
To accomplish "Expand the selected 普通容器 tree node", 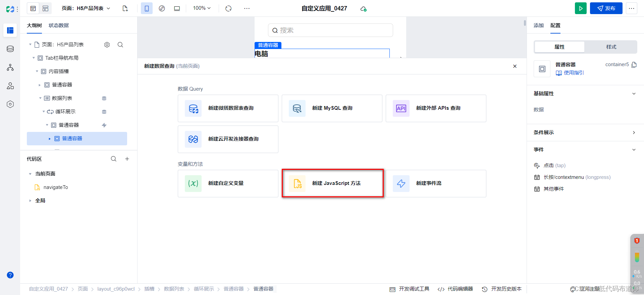I will pos(50,139).
